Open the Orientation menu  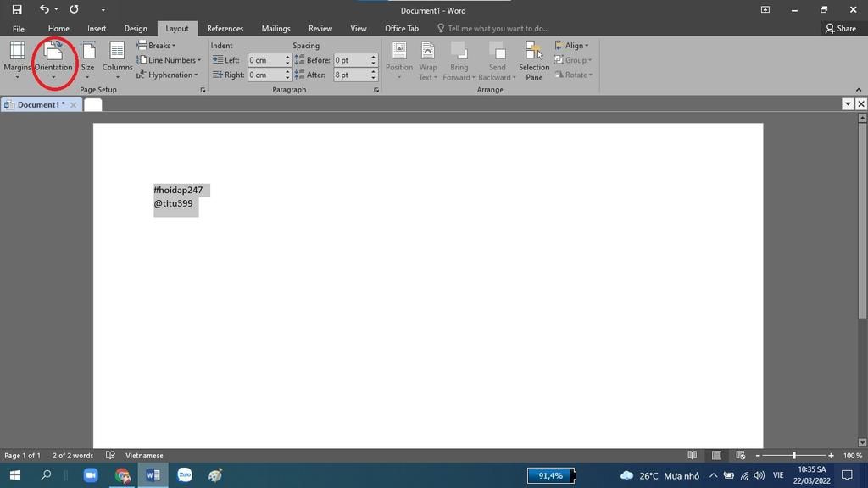[53, 60]
